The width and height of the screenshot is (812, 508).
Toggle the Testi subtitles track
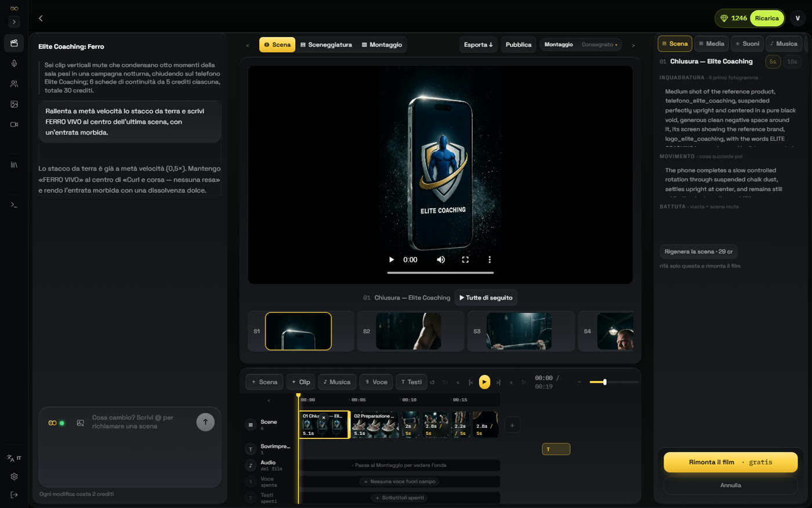click(251, 498)
